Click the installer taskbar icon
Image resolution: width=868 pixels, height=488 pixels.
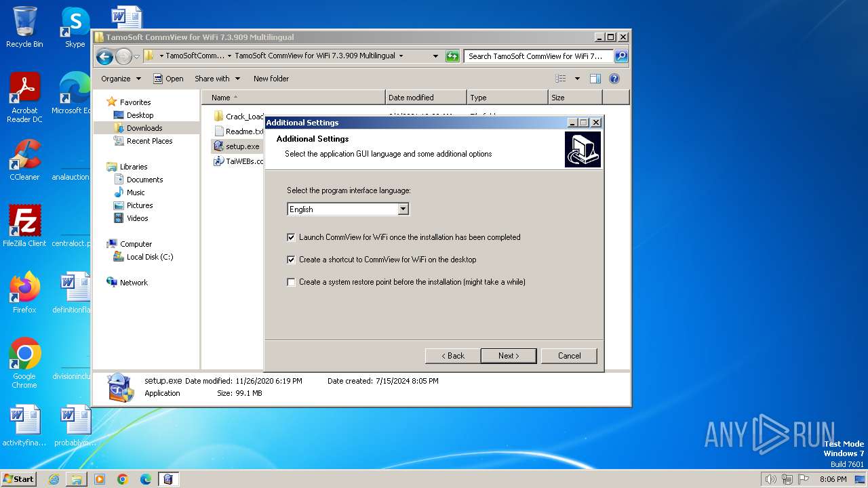168,479
